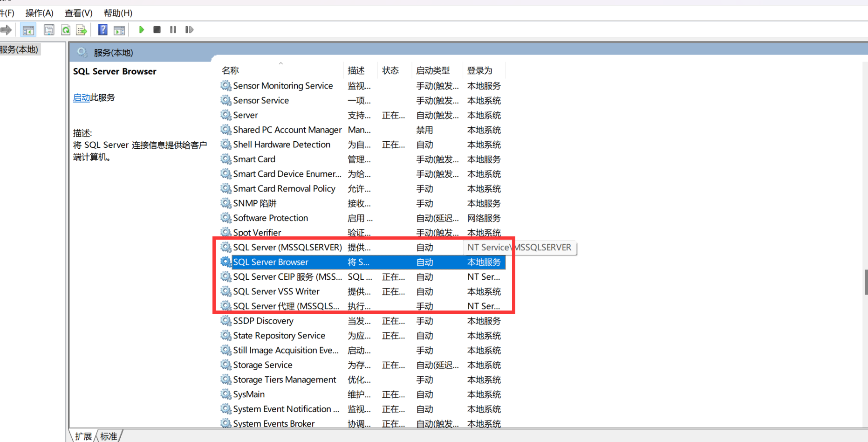
Task: Select Shared PC Account Manager service
Action: point(362,130)
